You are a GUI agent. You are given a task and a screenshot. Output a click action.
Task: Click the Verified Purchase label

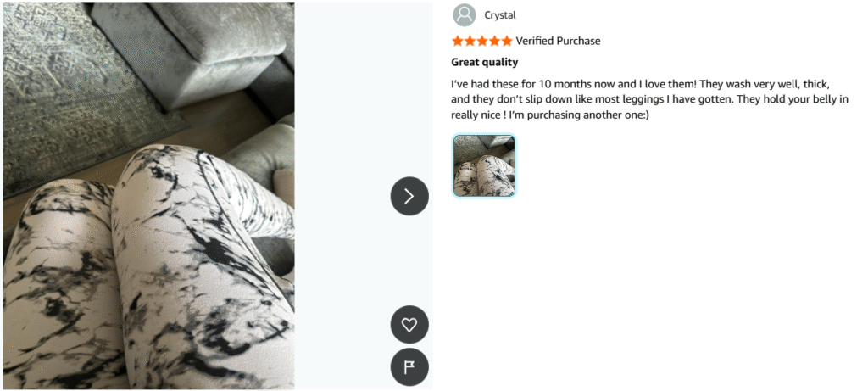(558, 41)
